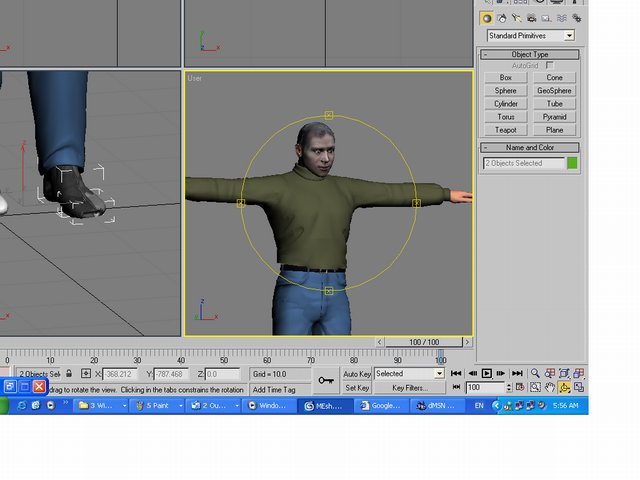Select the Arc Rotate viewport tool
Image resolution: width=640 pixels, height=480 pixels.
(x=565, y=387)
